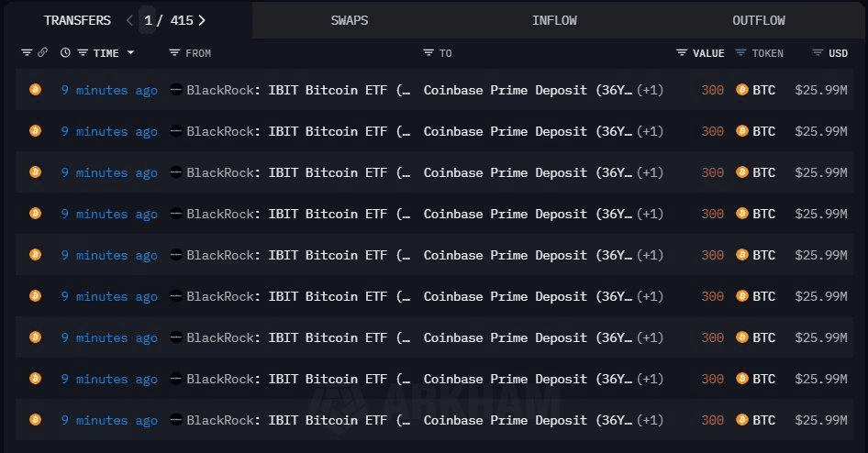The height and width of the screenshot is (453, 868).
Task: Open the filter icon beside the link icon
Action: pos(27,52)
